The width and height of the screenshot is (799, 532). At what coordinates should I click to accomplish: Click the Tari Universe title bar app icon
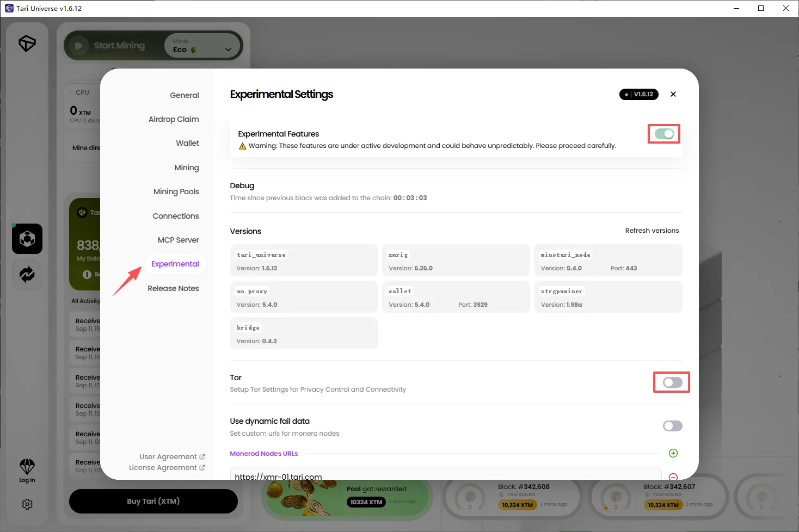[9, 8]
